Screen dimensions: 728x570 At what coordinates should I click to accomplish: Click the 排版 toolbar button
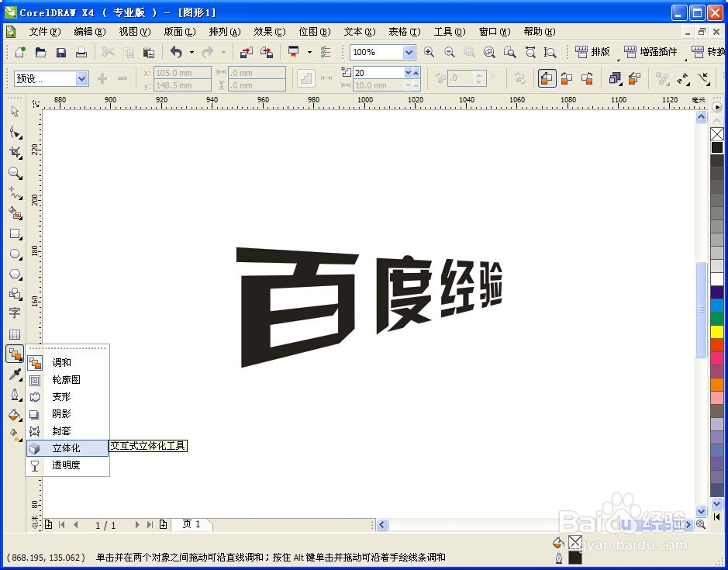click(593, 52)
